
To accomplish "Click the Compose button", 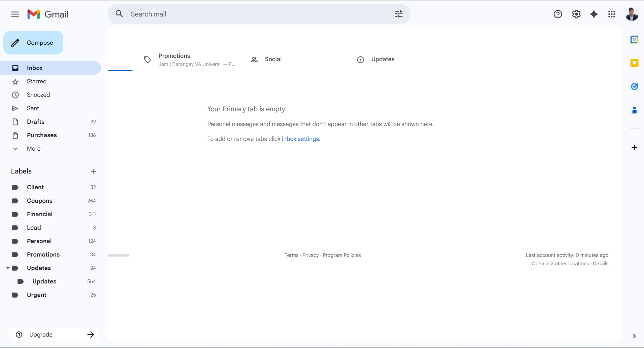I will 33,43.
